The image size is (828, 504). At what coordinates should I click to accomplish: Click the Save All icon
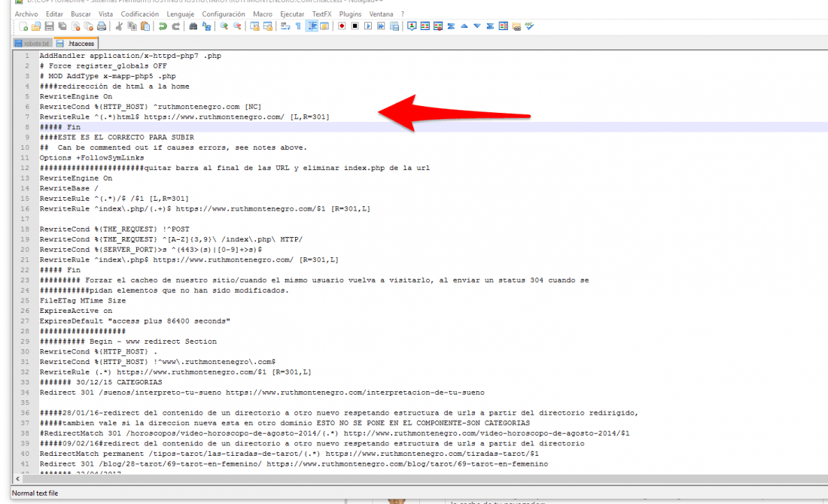(x=62, y=26)
